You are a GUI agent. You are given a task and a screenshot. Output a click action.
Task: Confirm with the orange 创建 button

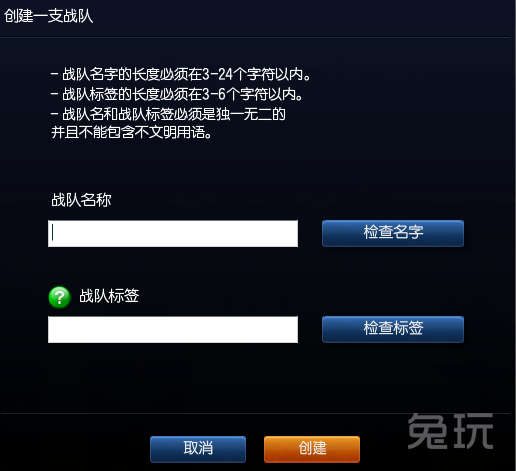[x=312, y=449]
